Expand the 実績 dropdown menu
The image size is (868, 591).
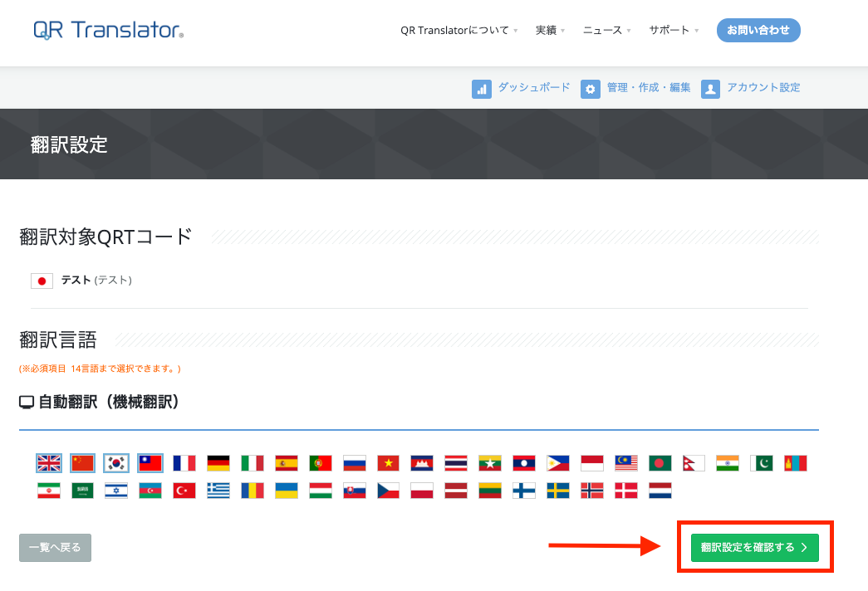coord(550,31)
